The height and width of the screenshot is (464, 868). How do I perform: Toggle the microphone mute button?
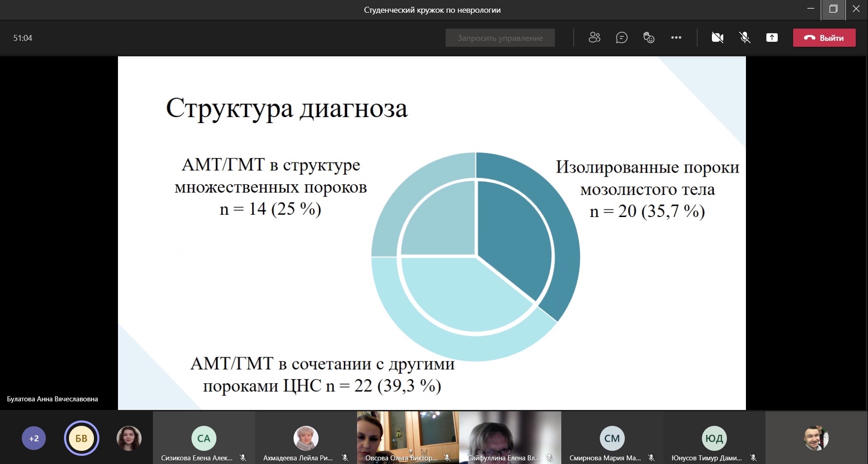tap(745, 38)
